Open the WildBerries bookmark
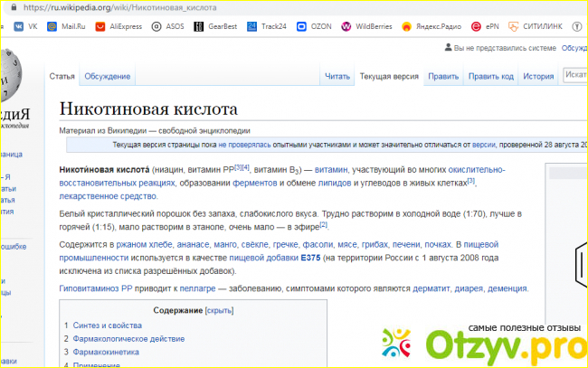The width and height of the screenshot is (588, 368). point(368,27)
